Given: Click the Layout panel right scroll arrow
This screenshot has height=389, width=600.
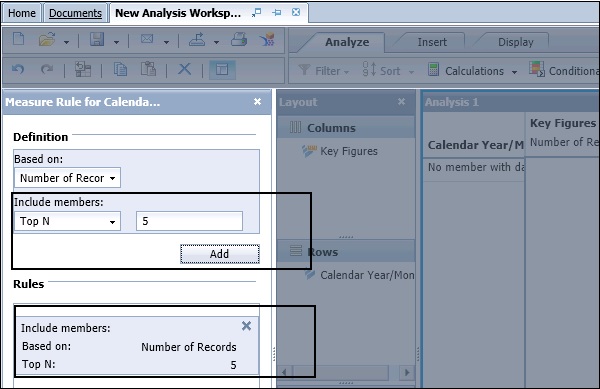Looking at the screenshot, I should 407,372.
